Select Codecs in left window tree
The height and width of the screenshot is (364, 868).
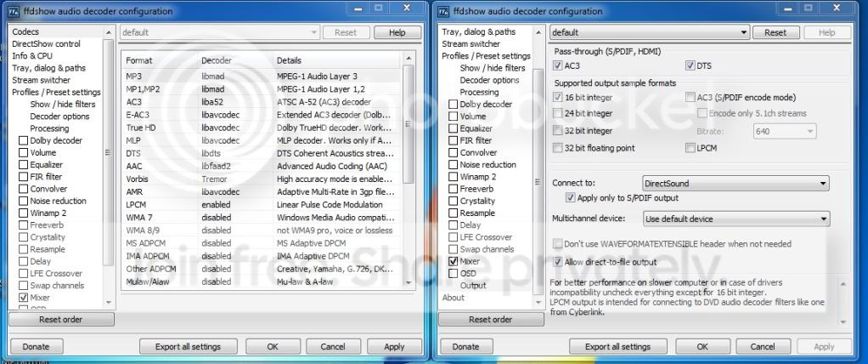25,32
